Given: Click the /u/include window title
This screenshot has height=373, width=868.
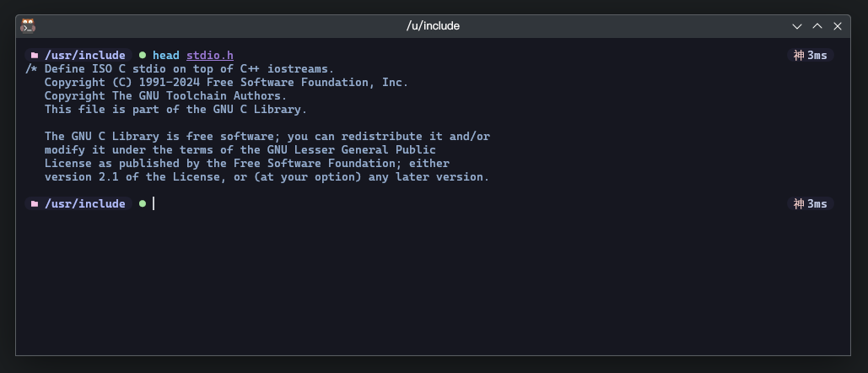Looking at the screenshot, I should pos(433,26).
